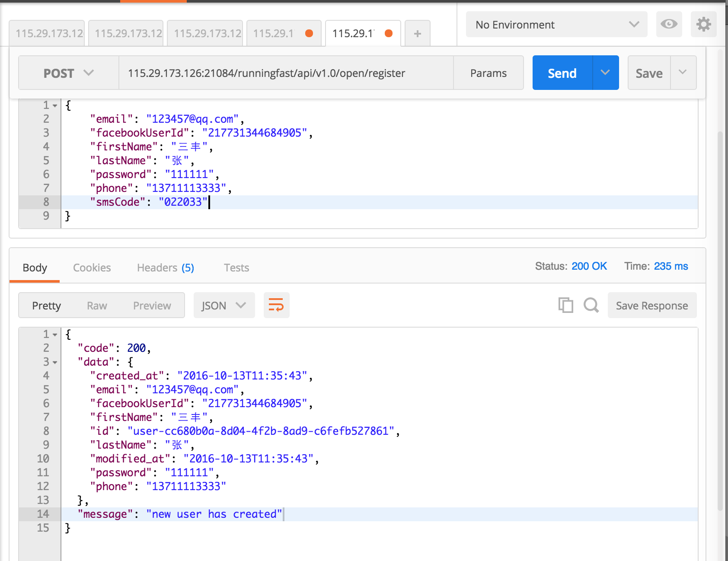Viewport: 728px width, 561px height.
Task: Open the POST method dropdown
Action: tap(68, 73)
